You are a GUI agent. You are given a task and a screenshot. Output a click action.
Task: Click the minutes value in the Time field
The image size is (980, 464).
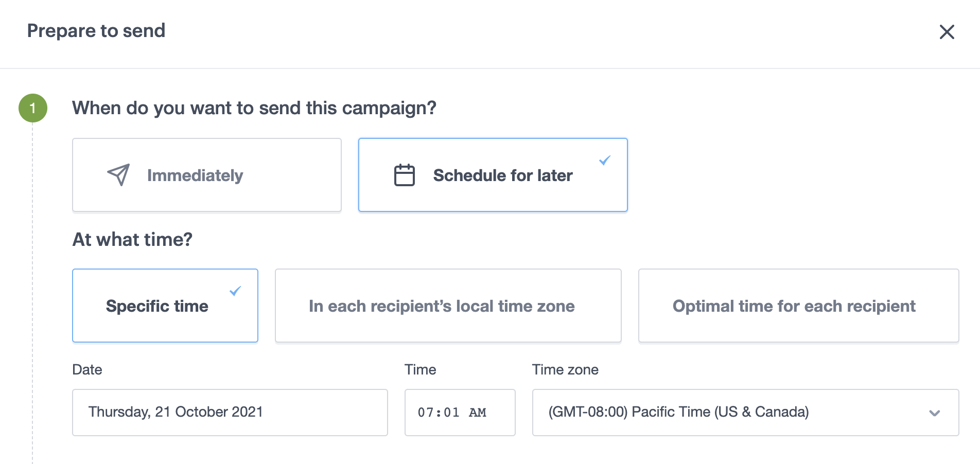(x=451, y=413)
